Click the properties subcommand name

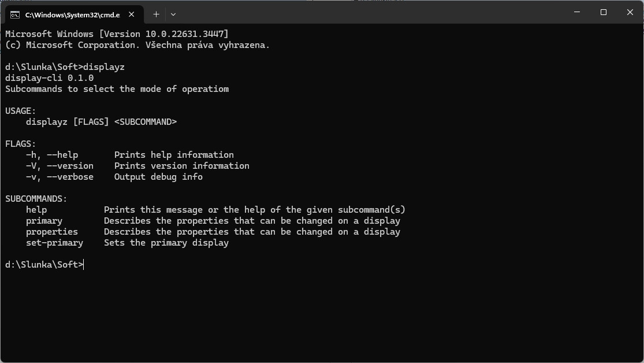(52, 232)
